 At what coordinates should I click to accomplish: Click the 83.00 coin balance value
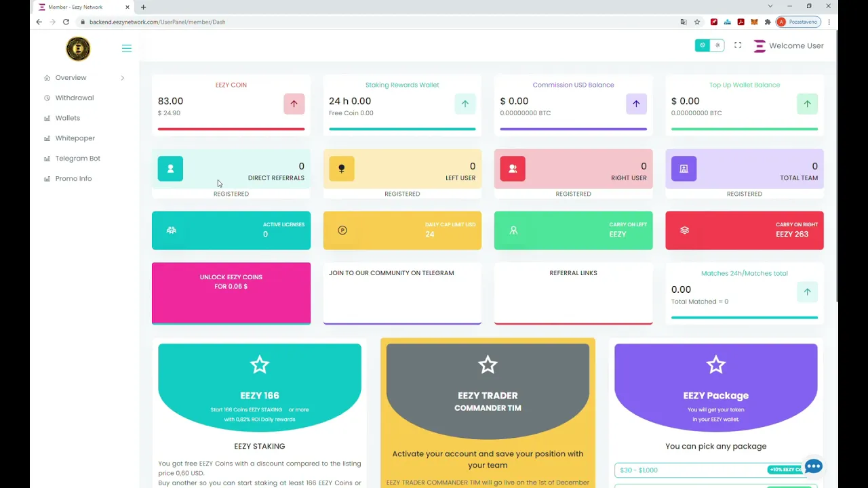170,101
